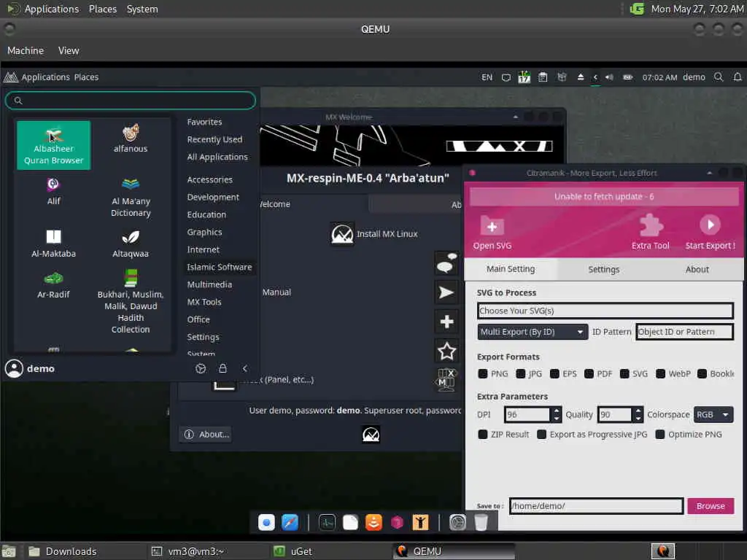Image resolution: width=747 pixels, height=560 pixels.
Task: Launch alfanous from the menu
Action: click(130, 139)
